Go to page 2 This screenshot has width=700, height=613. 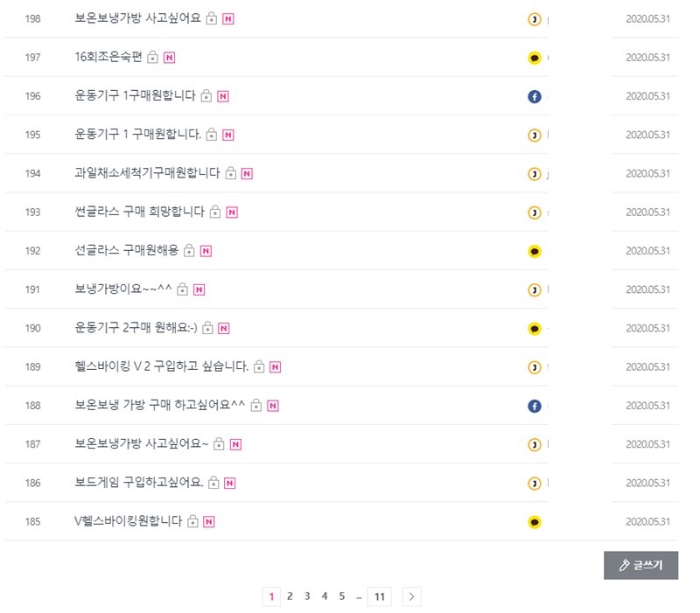click(290, 596)
